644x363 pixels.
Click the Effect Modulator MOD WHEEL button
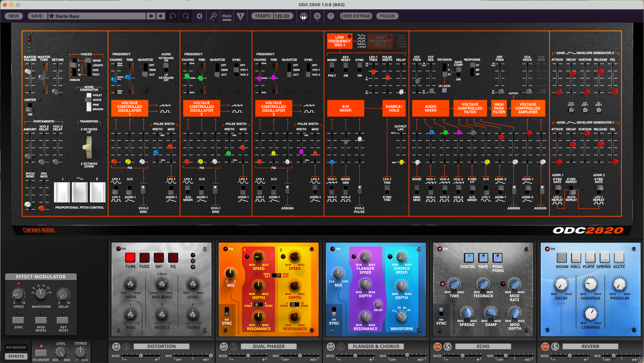(x=41, y=320)
